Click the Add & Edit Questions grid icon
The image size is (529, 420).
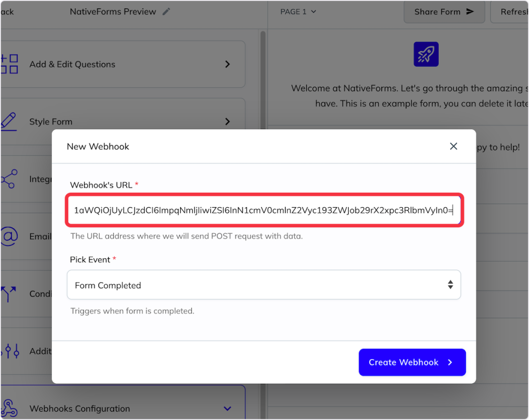click(x=9, y=64)
